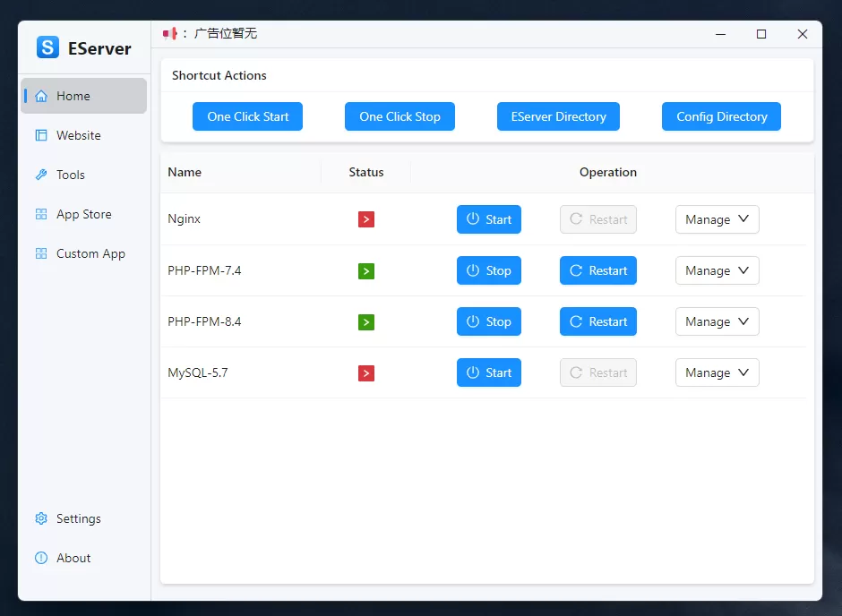Click the flag icon in the title bar

pyautogui.click(x=169, y=33)
